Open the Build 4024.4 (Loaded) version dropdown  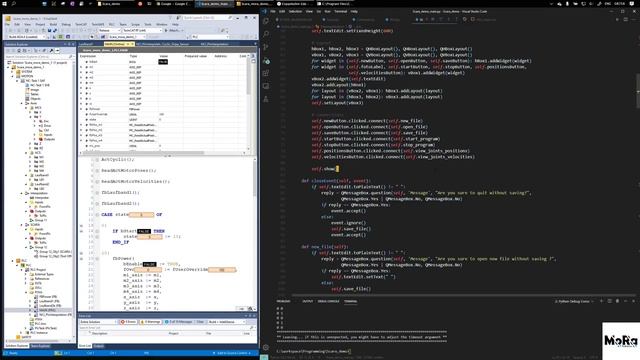27,37
